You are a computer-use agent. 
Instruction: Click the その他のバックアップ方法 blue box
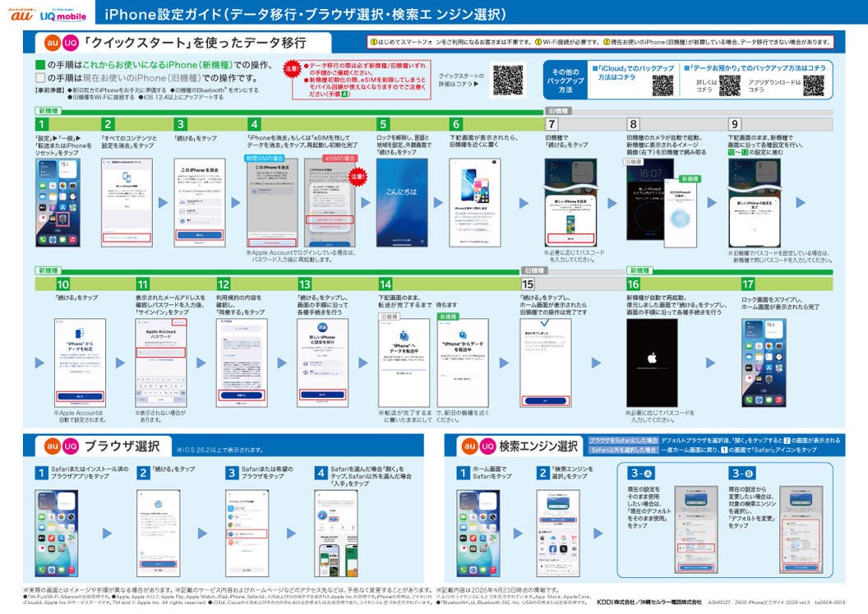coord(566,81)
